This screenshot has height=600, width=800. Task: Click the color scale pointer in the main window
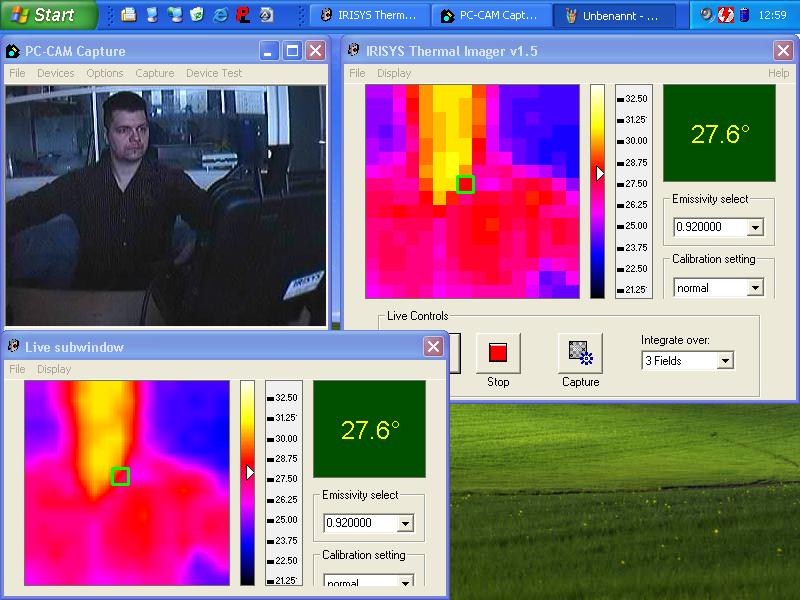(600, 173)
